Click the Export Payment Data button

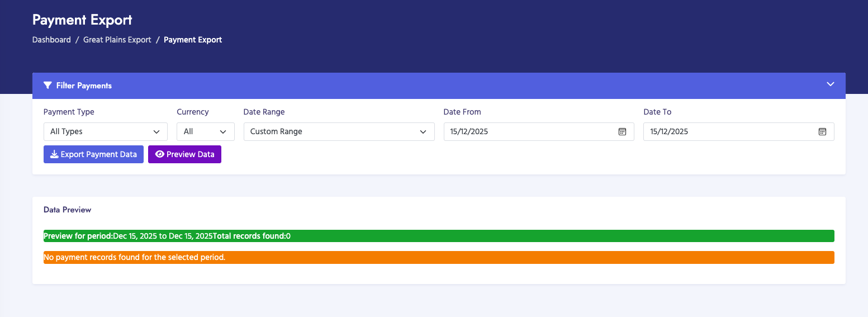[x=93, y=154]
